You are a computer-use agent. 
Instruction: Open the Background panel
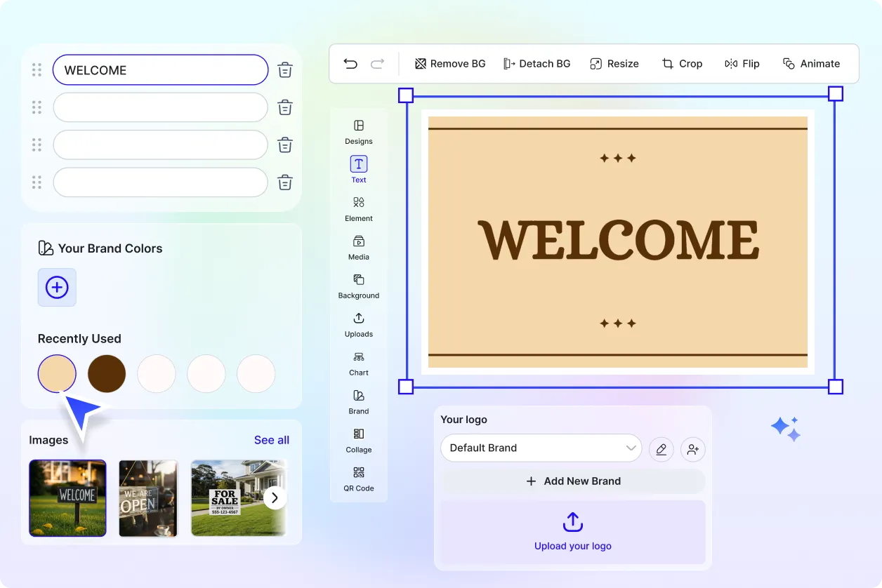pyautogui.click(x=358, y=286)
